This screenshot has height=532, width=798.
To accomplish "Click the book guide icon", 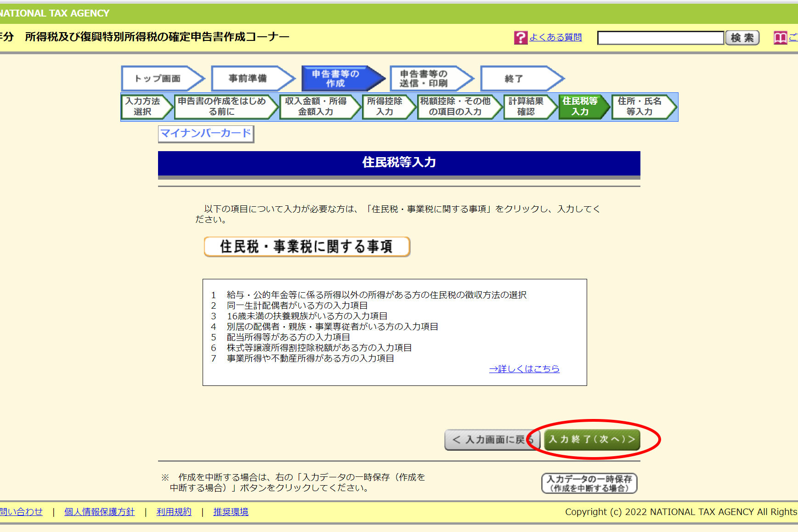I will pyautogui.click(x=780, y=38).
